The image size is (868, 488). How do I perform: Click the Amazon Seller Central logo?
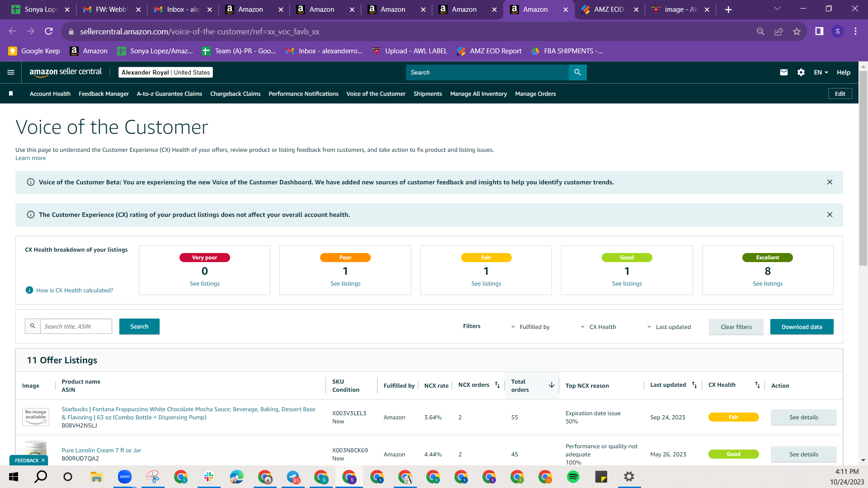click(66, 72)
